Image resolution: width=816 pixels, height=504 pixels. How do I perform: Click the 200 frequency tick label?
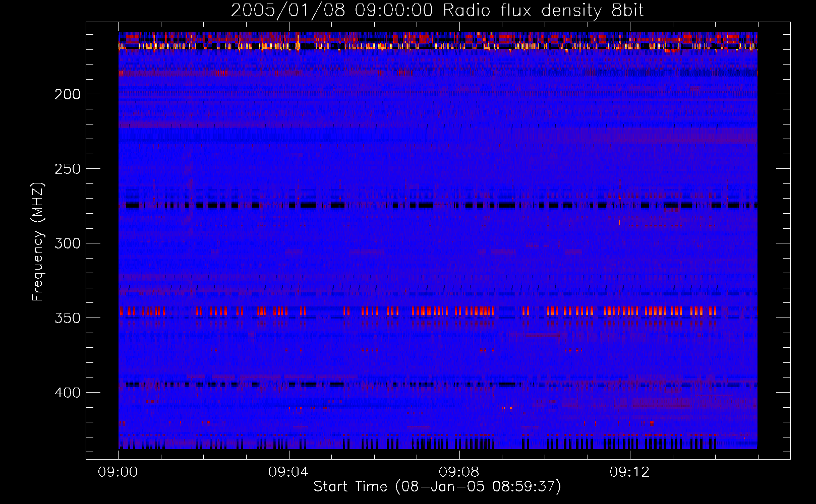coord(68,94)
